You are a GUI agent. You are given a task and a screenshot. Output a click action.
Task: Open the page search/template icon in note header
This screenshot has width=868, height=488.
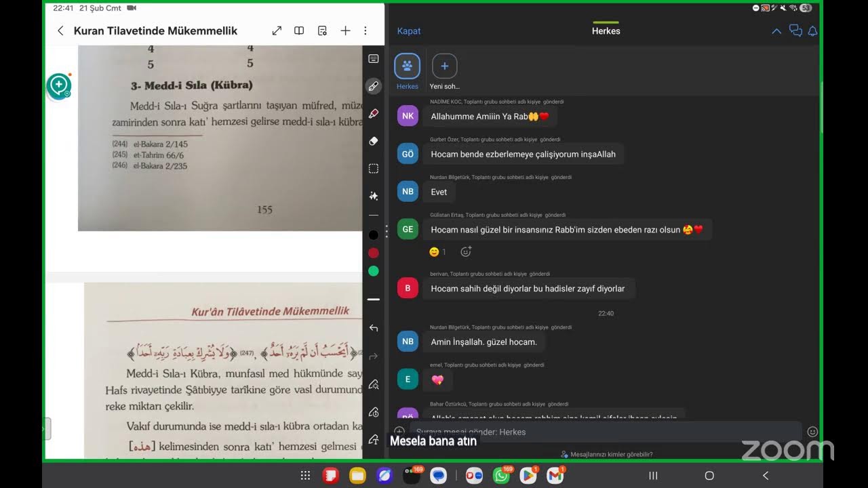(322, 30)
